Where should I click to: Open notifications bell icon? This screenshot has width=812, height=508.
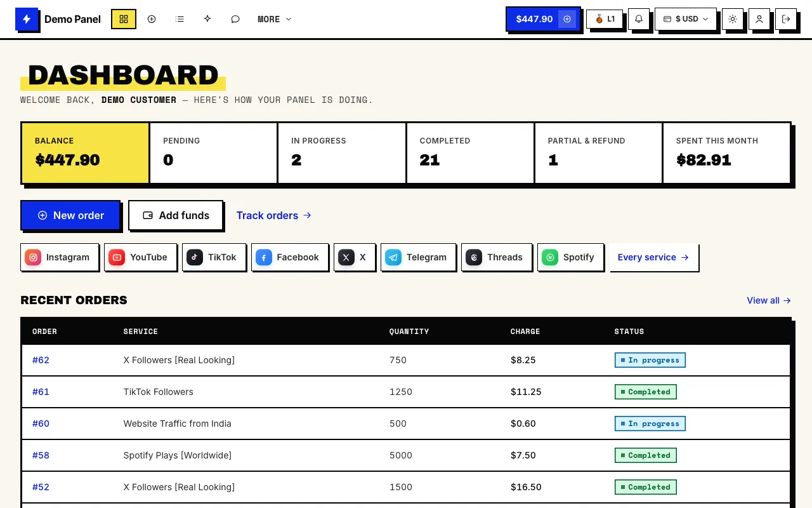[639, 19]
